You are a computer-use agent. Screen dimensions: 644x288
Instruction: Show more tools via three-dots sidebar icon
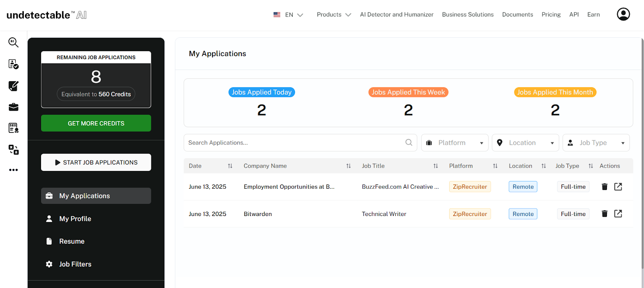coord(14,170)
